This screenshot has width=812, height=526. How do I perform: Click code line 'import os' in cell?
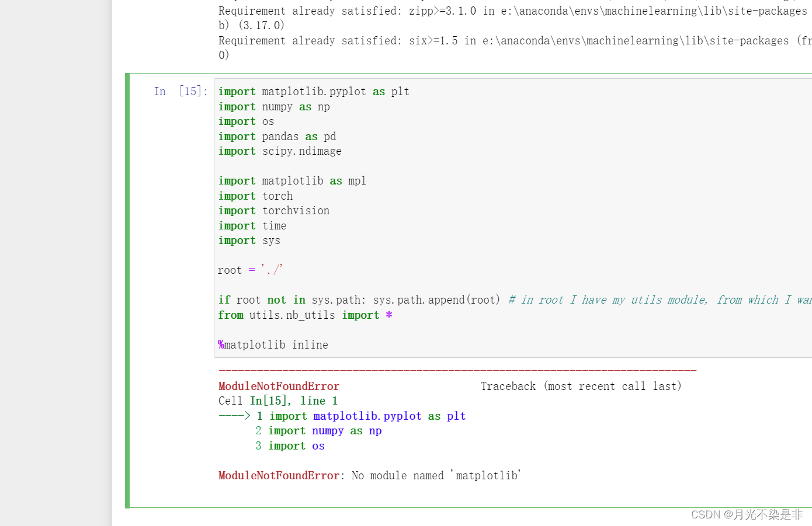point(246,121)
